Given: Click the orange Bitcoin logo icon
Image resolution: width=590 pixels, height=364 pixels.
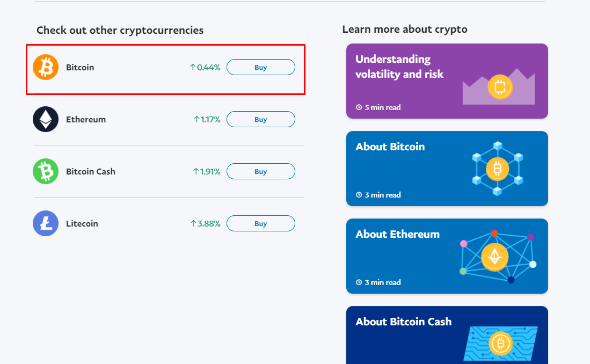Looking at the screenshot, I should (x=46, y=68).
